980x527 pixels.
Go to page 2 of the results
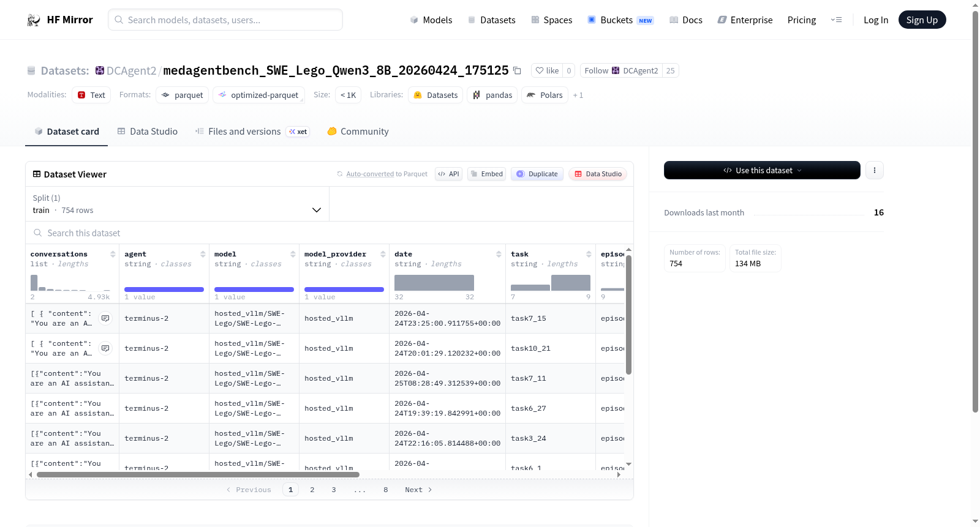[x=312, y=490]
